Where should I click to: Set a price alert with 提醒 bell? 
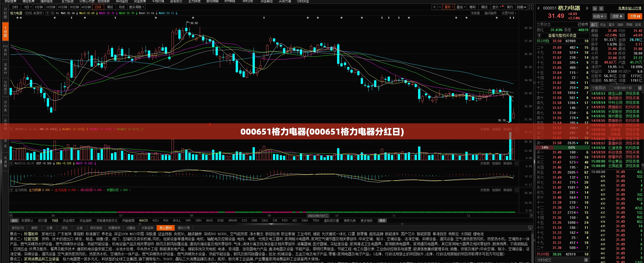(x=617, y=16)
